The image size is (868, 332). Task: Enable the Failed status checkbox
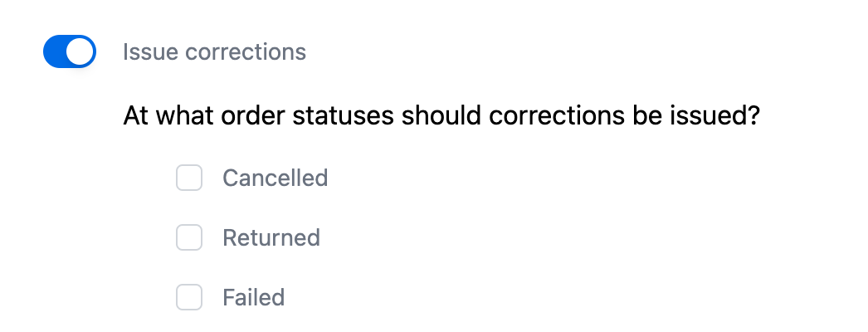click(x=189, y=297)
